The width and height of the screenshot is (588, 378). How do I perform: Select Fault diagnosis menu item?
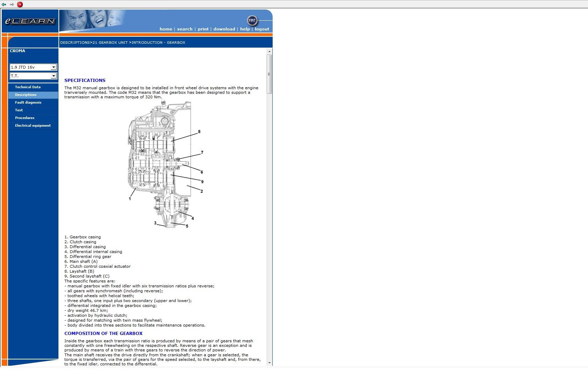point(33,103)
